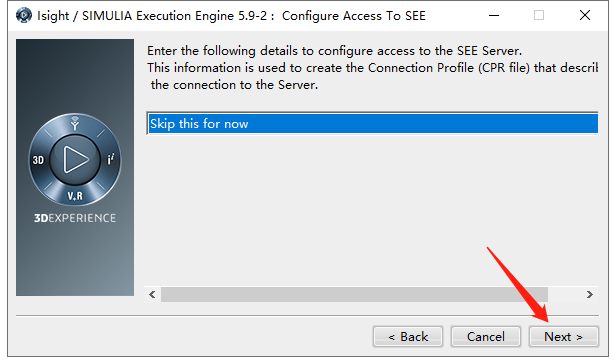The width and height of the screenshot is (616, 364).
Task: Click the right arrow of the horizontal scrollbar
Action: (589, 294)
